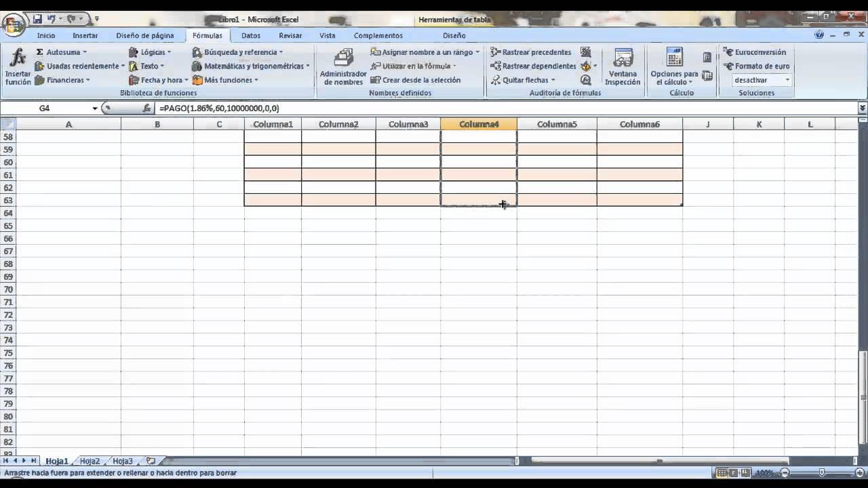868x488 pixels.
Task: Expand the Quitar flechas dropdown arrow
Action: 553,80
